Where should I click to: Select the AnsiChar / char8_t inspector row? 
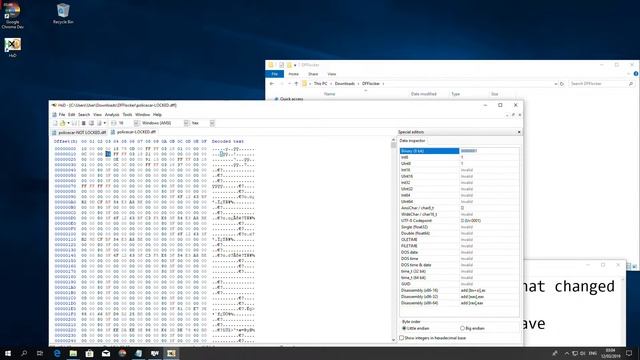(459, 208)
